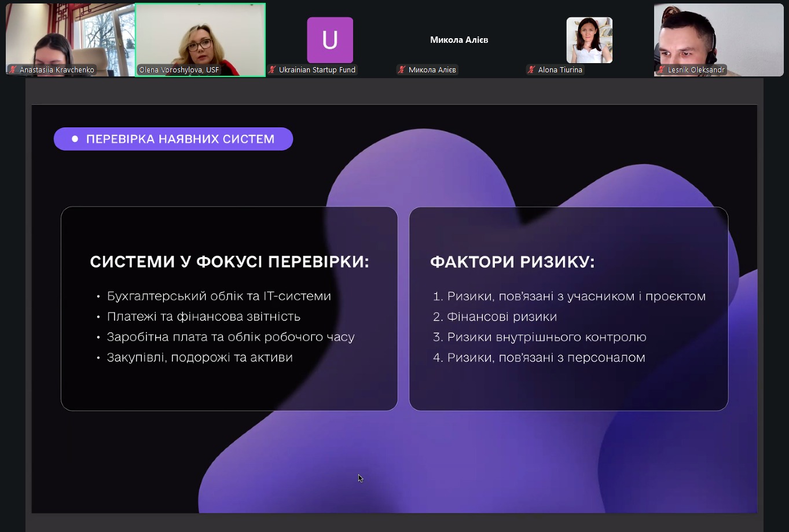The width and height of the screenshot is (789, 532).
Task: Click the slide header 'ПЕРЕВІРКА НАЯВНИХ СИСТЕМ'
Action: pyautogui.click(x=174, y=139)
